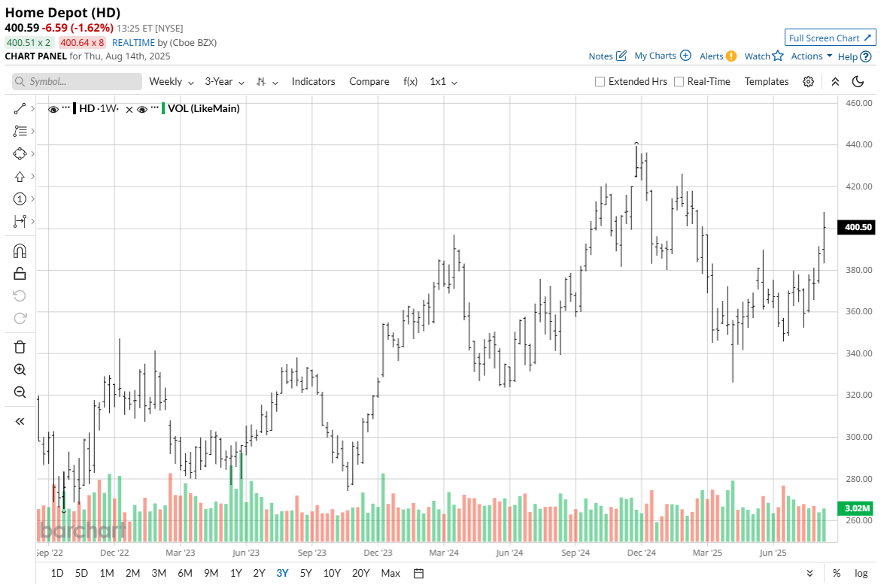This screenshot has width=893, height=588.
Task: Click the black HD series color swatch
Action: (x=74, y=108)
